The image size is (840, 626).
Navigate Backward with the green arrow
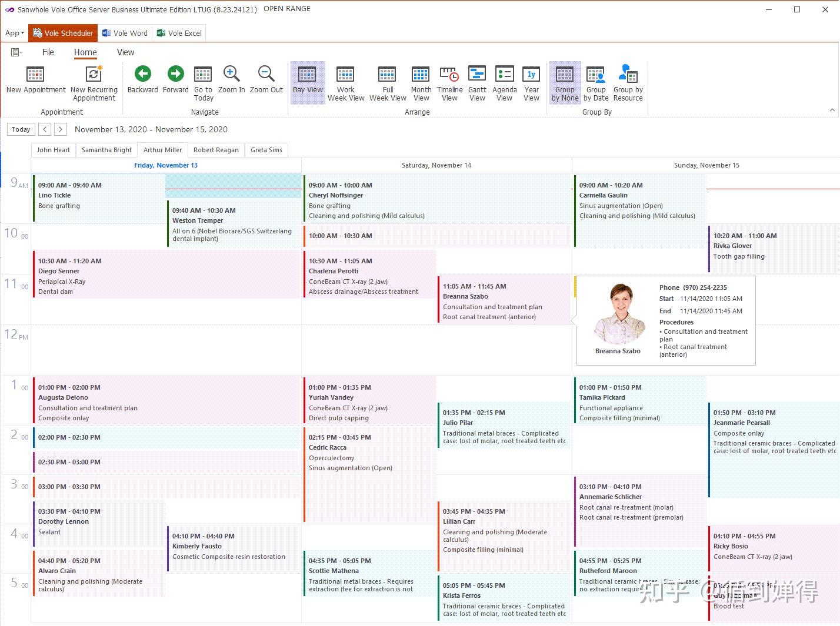pyautogui.click(x=143, y=73)
